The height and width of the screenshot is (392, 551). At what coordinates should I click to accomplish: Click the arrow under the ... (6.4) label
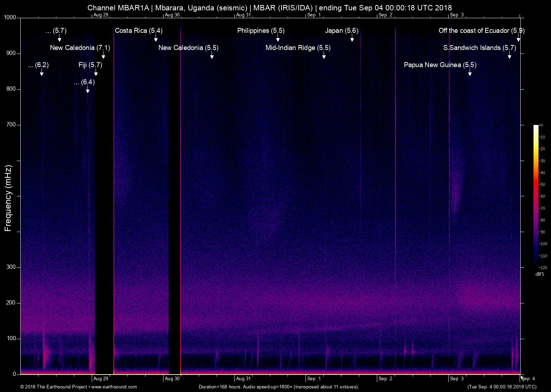[88, 90]
